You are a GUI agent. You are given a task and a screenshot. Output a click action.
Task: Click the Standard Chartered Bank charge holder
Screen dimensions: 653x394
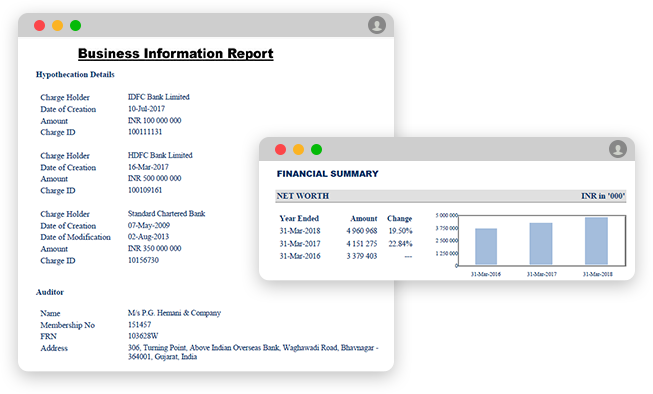[x=166, y=214]
